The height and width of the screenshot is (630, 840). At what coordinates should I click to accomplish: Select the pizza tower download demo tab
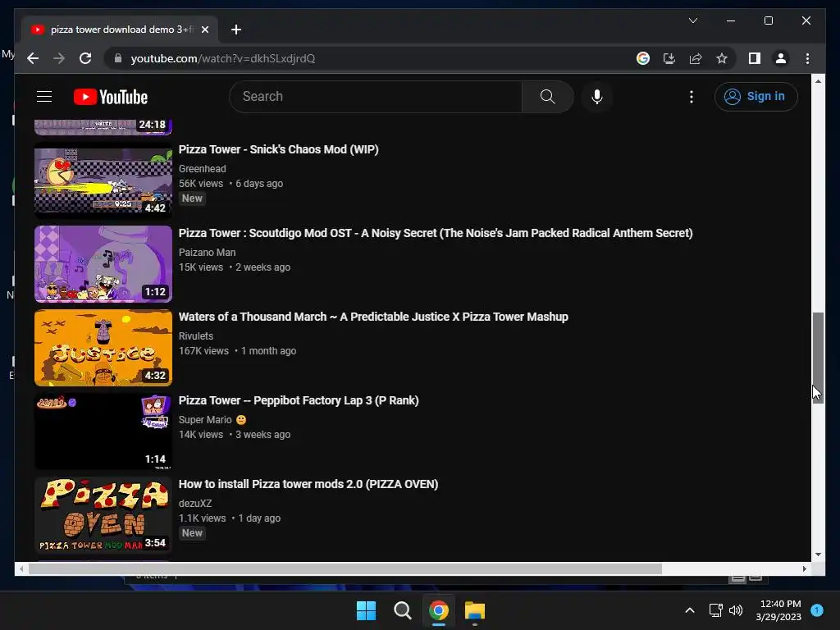pyautogui.click(x=120, y=30)
